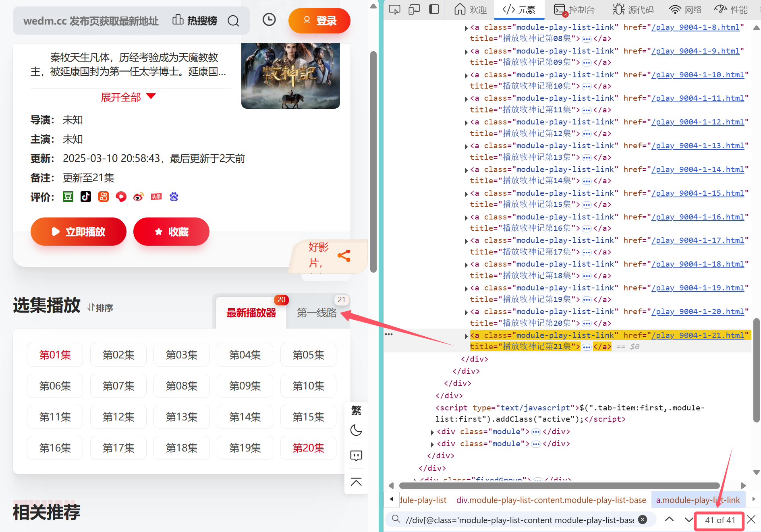Click the orange share icon
Image resolution: width=761 pixels, height=532 pixels.
(344, 256)
